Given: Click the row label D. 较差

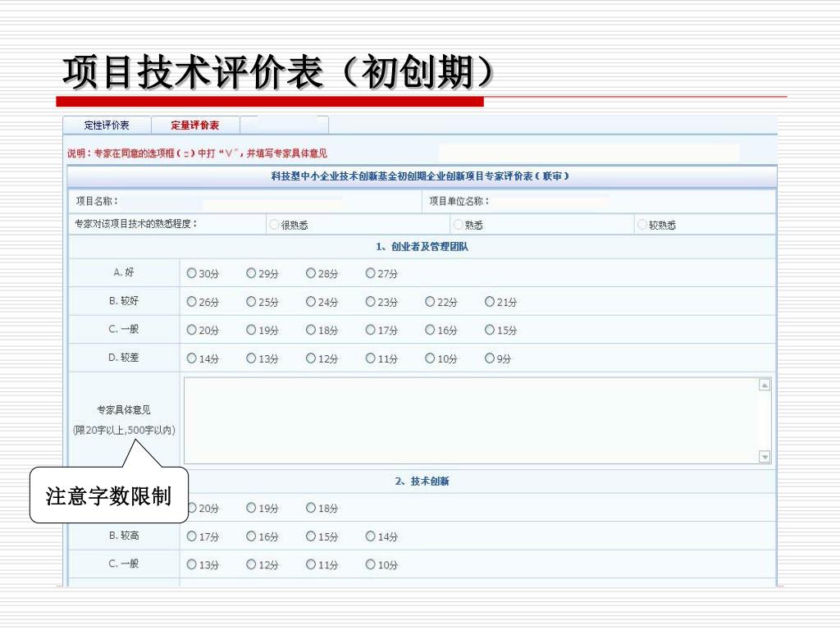Looking at the screenshot, I should click(124, 358).
